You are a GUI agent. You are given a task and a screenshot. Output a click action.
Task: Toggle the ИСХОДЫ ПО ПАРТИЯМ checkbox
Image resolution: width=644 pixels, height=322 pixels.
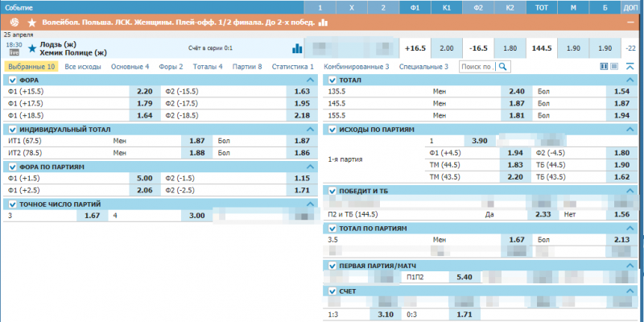(331, 129)
